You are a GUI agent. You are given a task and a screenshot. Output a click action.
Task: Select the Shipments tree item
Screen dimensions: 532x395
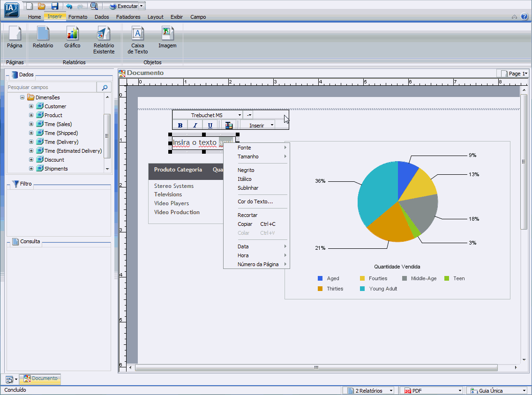coord(56,169)
